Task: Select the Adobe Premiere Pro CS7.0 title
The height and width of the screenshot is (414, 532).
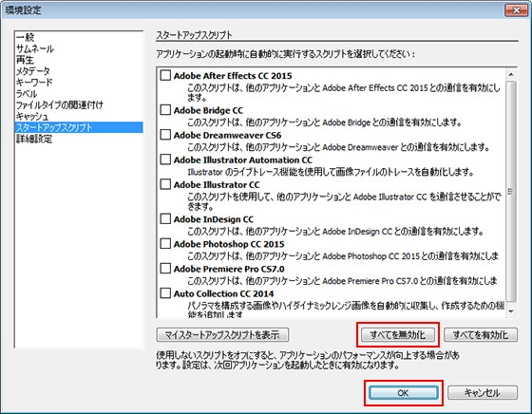Action: coord(229,269)
